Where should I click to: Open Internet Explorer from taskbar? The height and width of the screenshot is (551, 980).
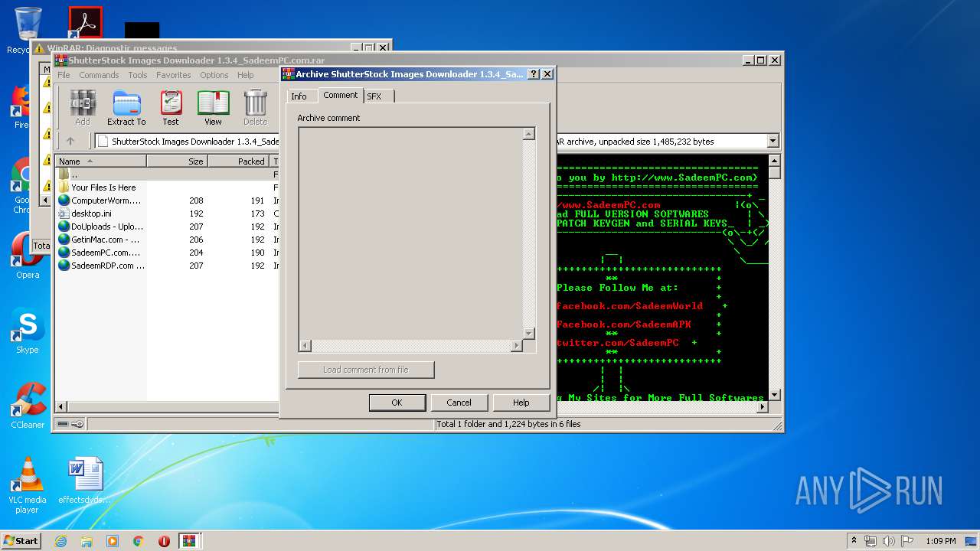click(x=61, y=540)
